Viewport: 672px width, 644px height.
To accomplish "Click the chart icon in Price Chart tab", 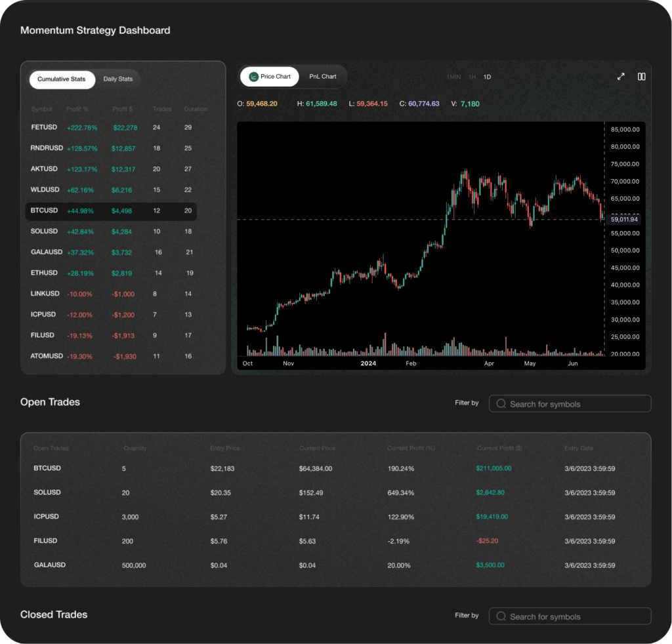I will coord(253,77).
